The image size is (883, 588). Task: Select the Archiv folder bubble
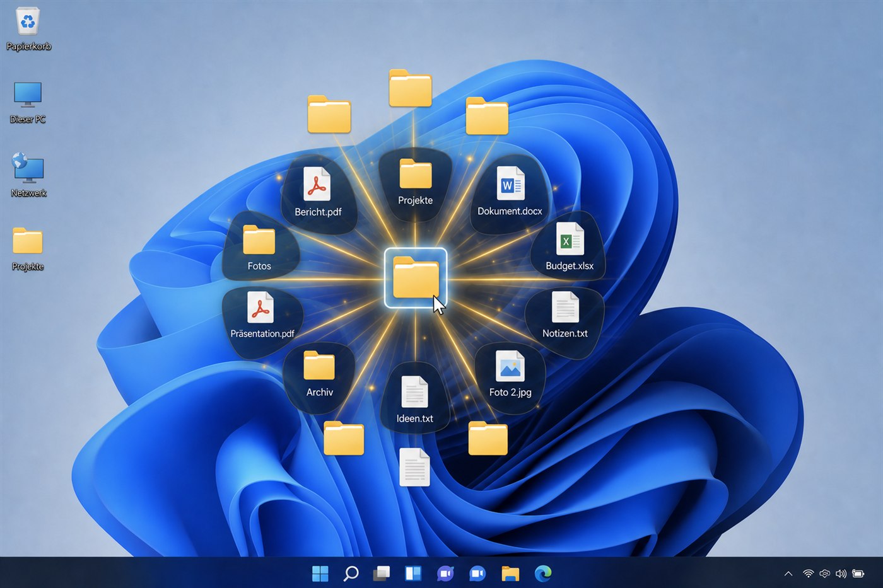tap(319, 377)
